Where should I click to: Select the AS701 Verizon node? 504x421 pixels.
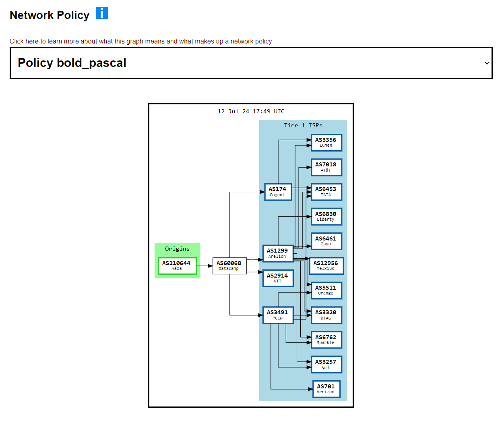tap(326, 389)
